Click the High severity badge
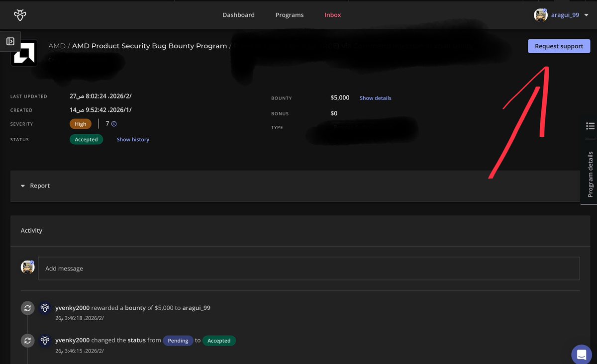 point(81,124)
